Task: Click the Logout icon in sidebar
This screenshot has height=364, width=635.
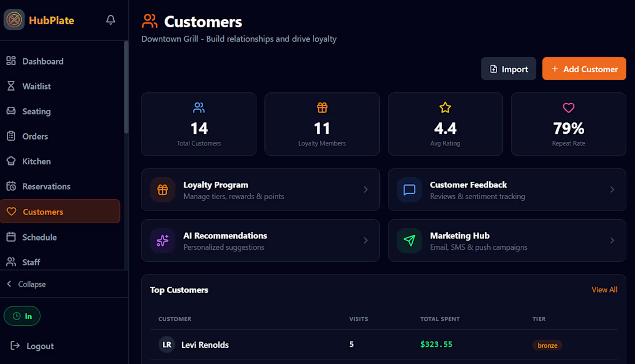Action: coord(15,346)
